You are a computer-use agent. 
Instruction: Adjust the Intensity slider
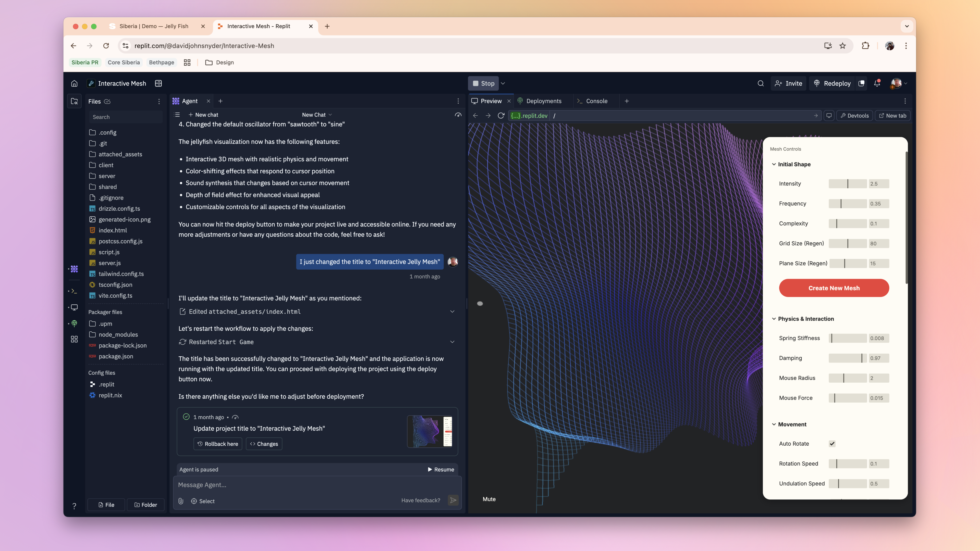(x=848, y=184)
